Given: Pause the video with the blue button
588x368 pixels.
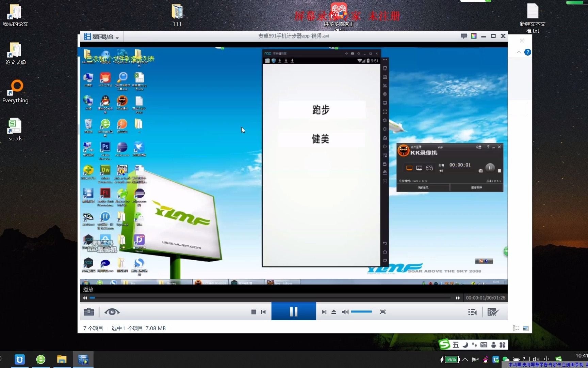Looking at the screenshot, I should (294, 311).
